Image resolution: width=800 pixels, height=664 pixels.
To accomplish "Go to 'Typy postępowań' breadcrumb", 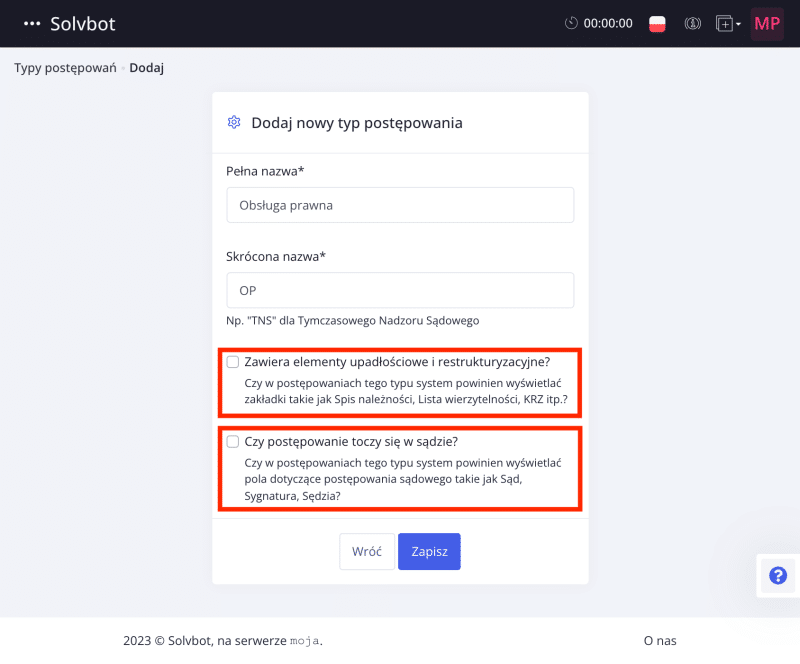I will tap(65, 68).
